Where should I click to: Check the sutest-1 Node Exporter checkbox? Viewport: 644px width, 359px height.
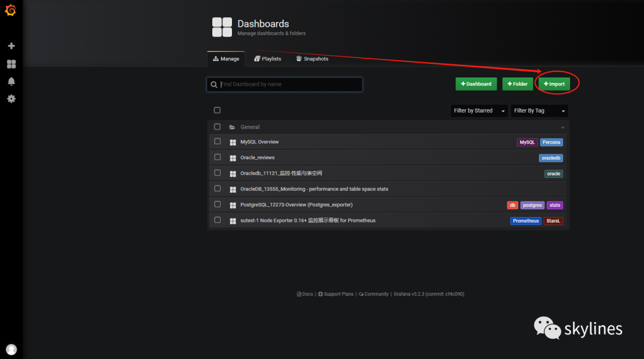pyautogui.click(x=218, y=220)
